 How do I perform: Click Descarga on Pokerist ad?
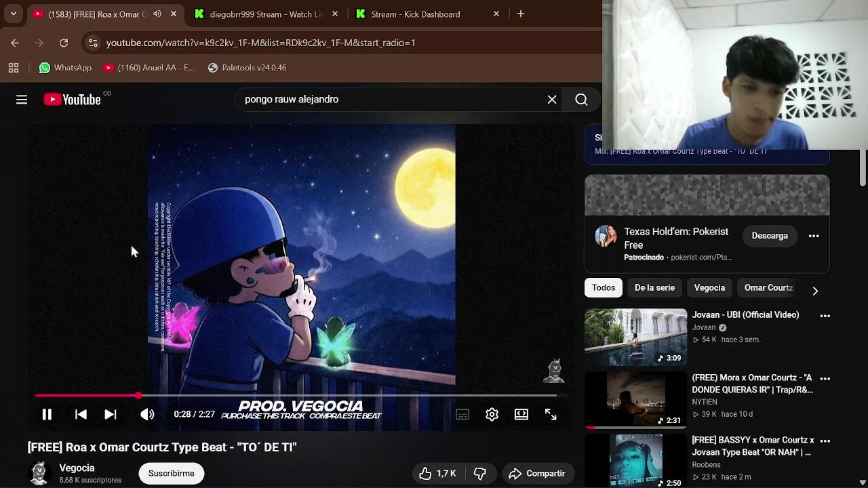coord(770,236)
